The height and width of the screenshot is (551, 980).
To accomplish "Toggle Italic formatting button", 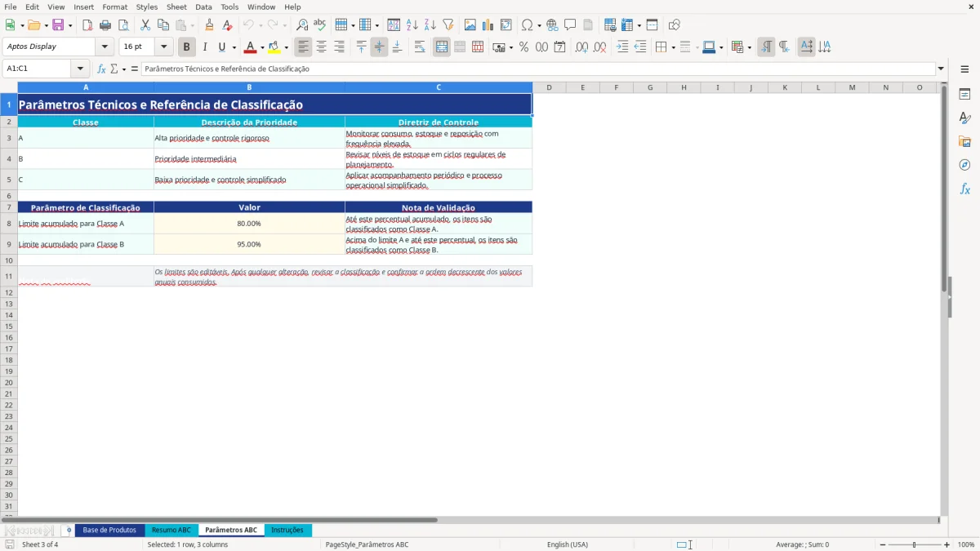I will pyautogui.click(x=205, y=47).
